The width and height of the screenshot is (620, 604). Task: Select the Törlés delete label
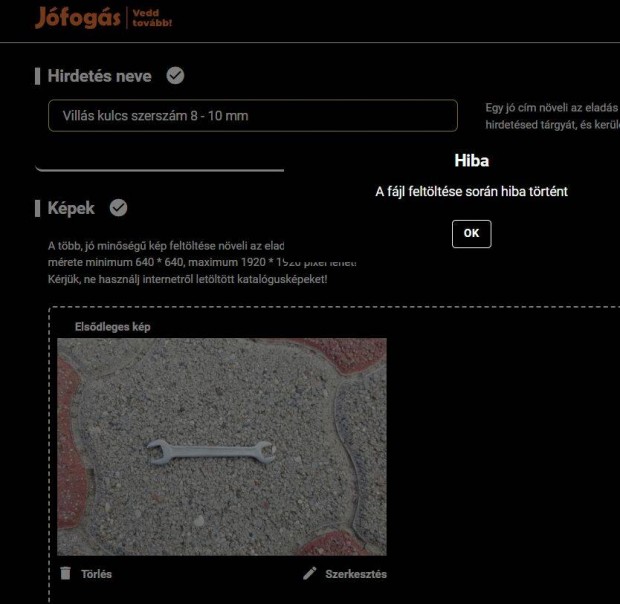[x=96, y=574]
